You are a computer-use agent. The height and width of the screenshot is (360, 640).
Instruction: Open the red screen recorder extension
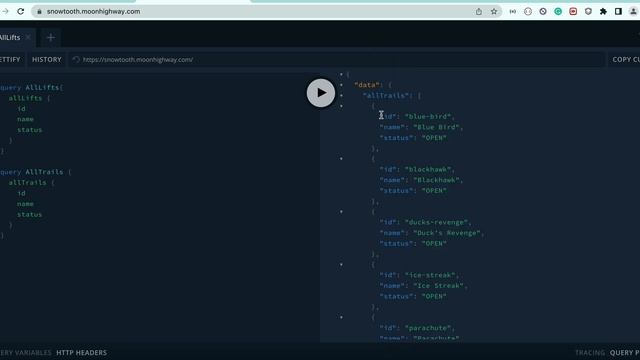point(573,11)
